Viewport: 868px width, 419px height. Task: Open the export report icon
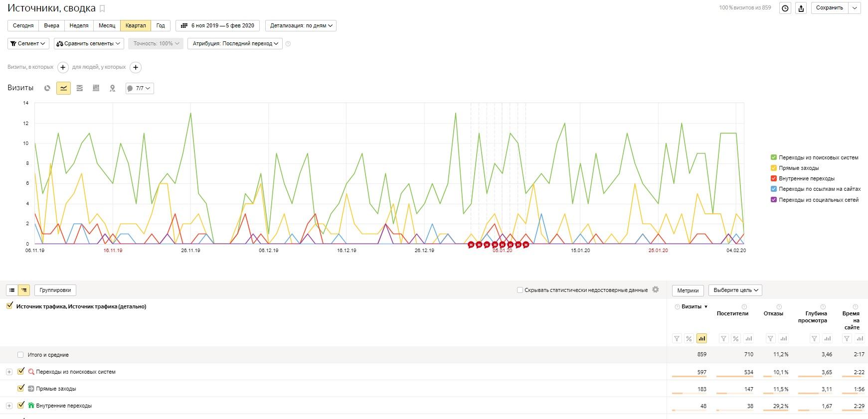tap(801, 8)
